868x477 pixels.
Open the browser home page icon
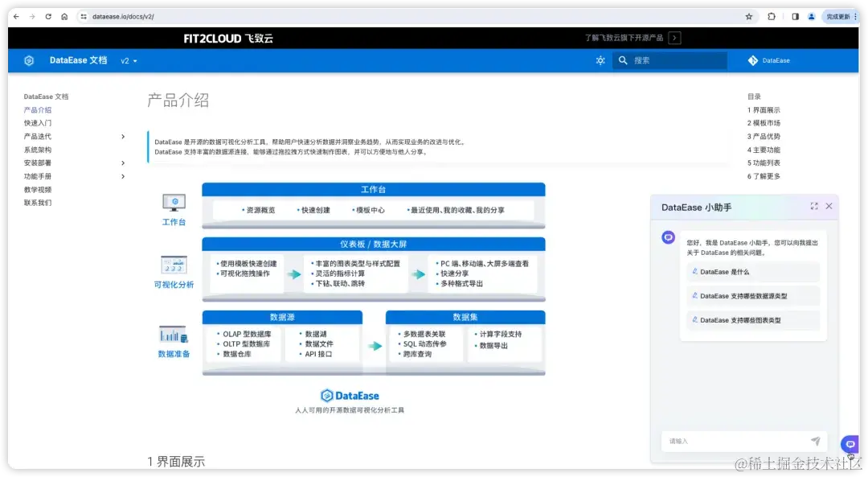tap(64, 17)
